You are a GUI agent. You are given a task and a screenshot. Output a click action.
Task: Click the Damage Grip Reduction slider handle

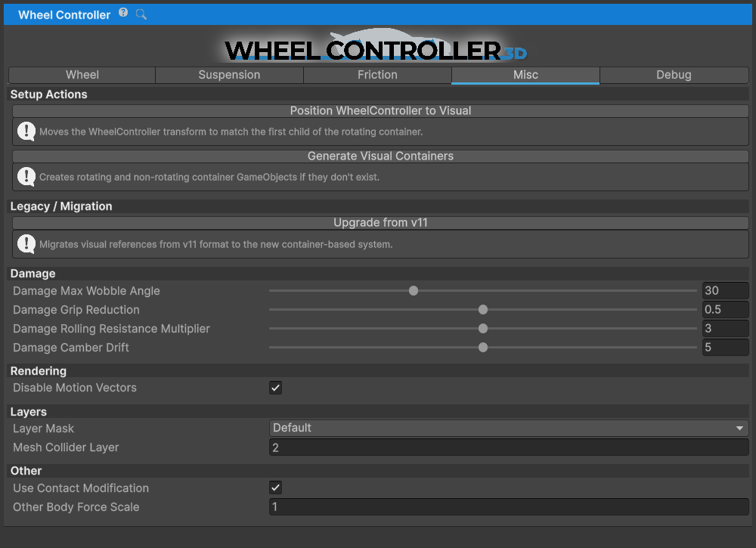(x=482, y=309)
